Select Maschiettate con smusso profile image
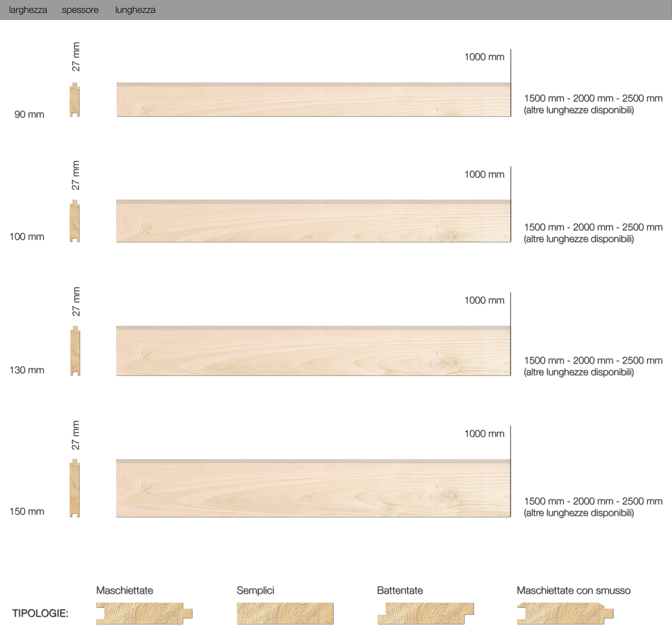This screenshot has height=636, width=672. [x=565, y=613]
